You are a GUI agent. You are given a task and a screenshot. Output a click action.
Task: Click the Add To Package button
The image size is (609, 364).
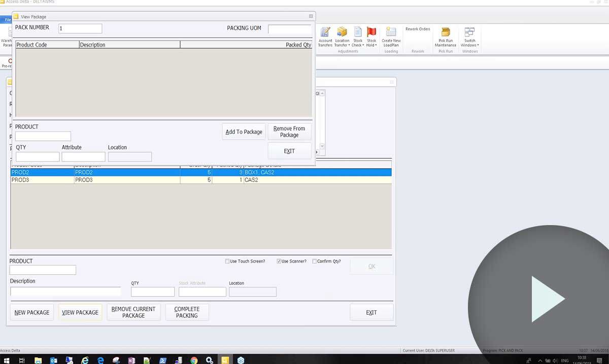coord(244,132)
